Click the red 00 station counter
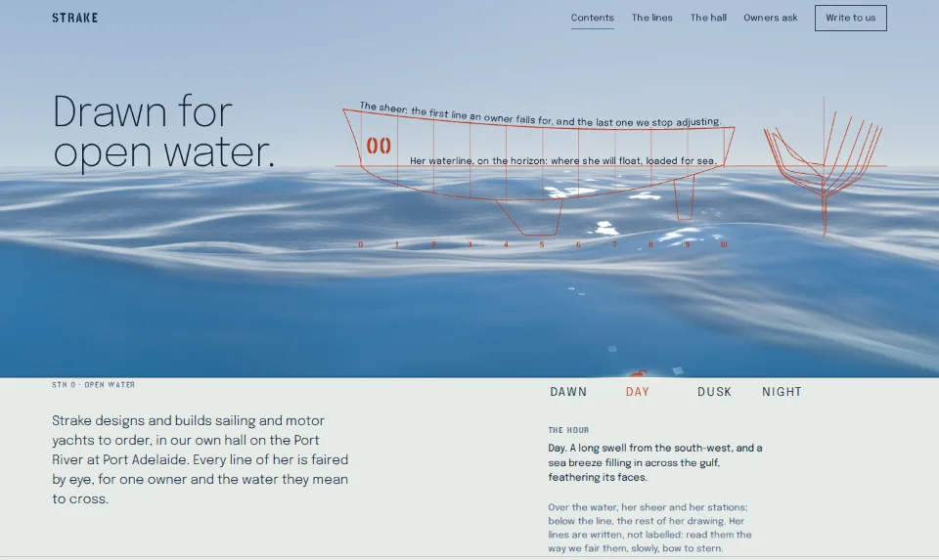 379,146
